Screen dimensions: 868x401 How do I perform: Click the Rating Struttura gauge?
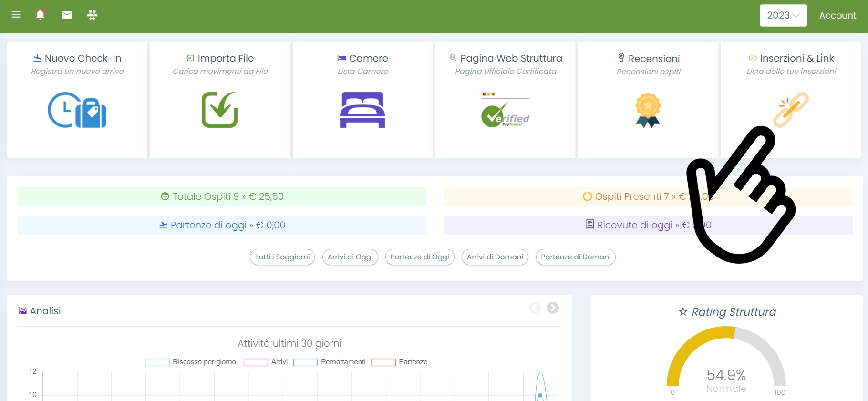(726, 356)
